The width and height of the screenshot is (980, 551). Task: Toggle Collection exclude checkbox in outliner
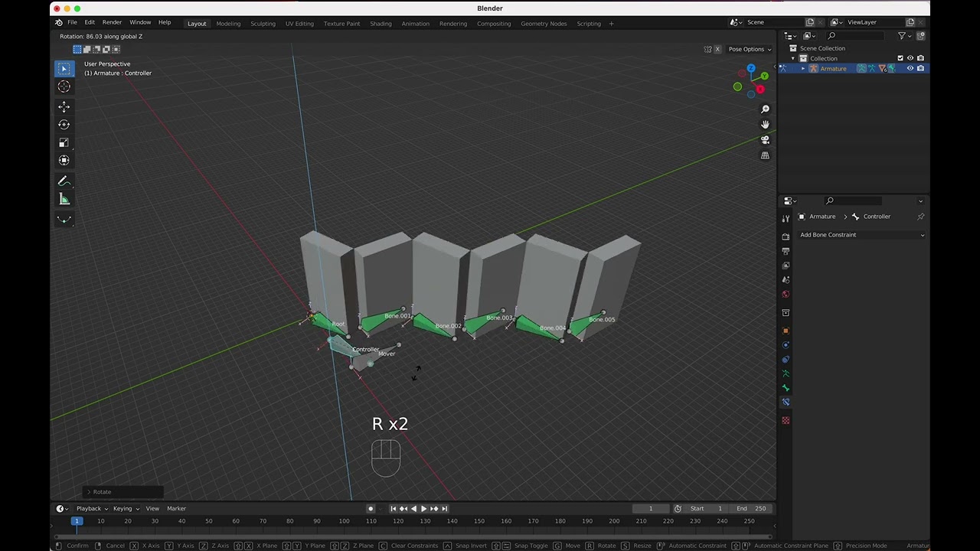tap(900, 58)
